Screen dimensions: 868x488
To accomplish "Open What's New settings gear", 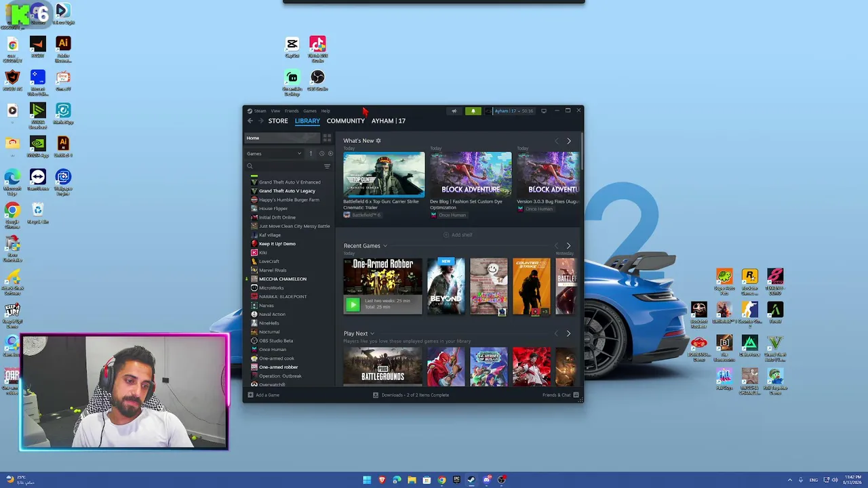I will click(378, 141).
